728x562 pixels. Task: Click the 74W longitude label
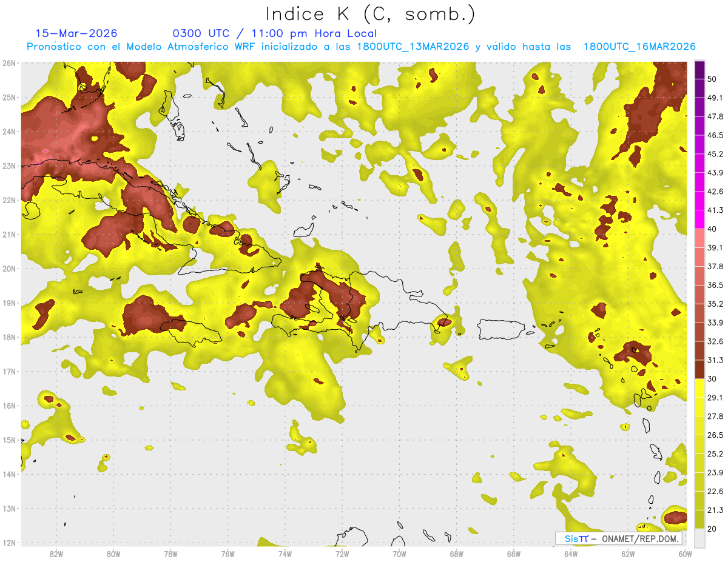285,554
